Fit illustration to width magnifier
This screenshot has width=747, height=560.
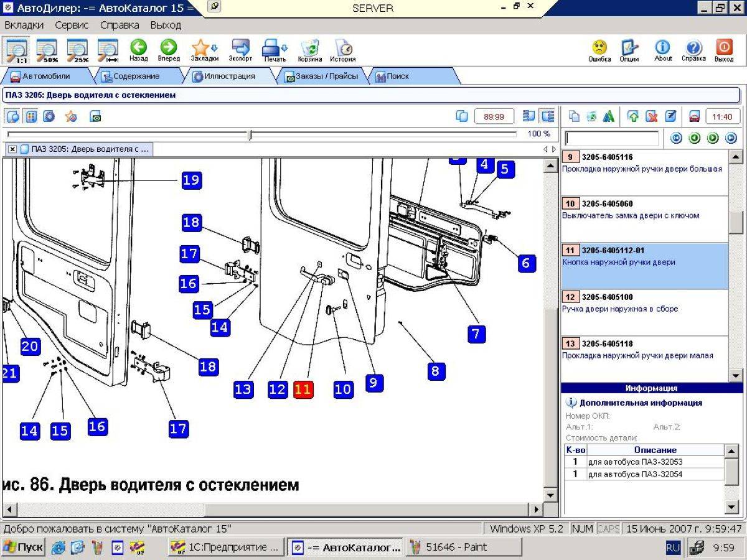tap(108, 50)
